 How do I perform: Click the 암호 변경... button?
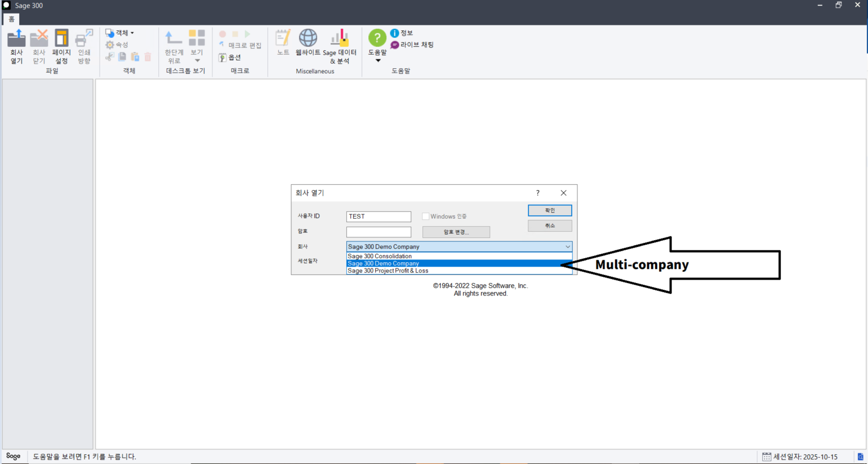456,232
